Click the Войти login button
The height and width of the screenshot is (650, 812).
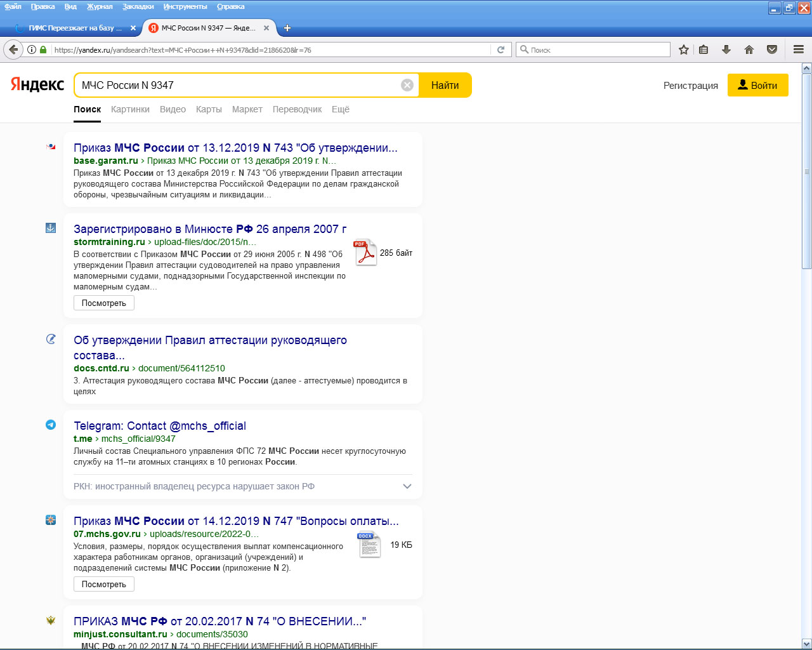(x=757, y=85)
